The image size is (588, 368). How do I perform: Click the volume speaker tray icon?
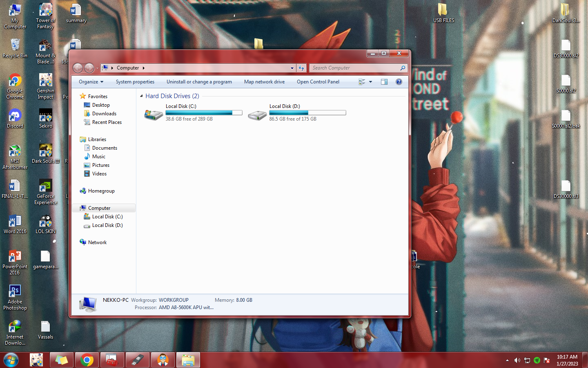pyautogui.click(x=517, y=360)
